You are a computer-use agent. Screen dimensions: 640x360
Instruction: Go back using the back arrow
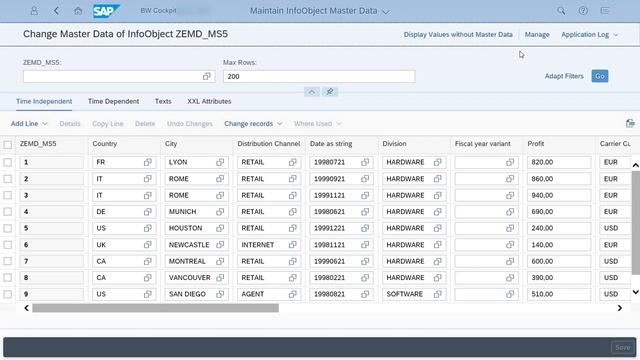pyautogui.click(x=56, y=11)
